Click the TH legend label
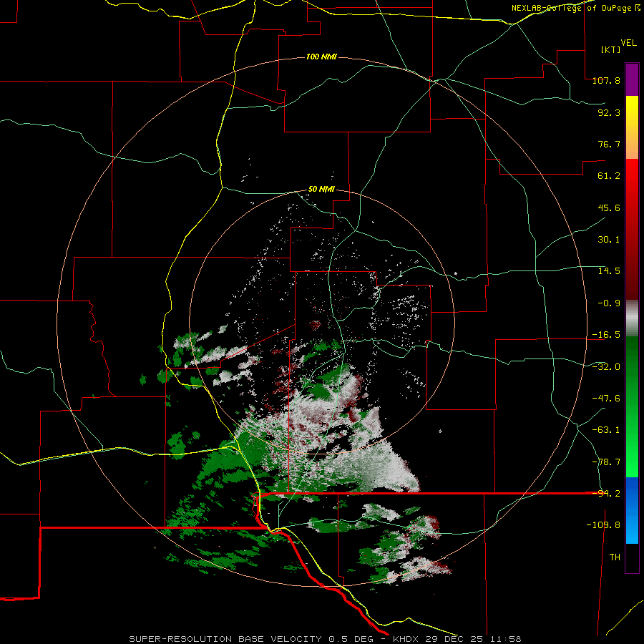Screen dimensions: 644x644 point(615,557)
